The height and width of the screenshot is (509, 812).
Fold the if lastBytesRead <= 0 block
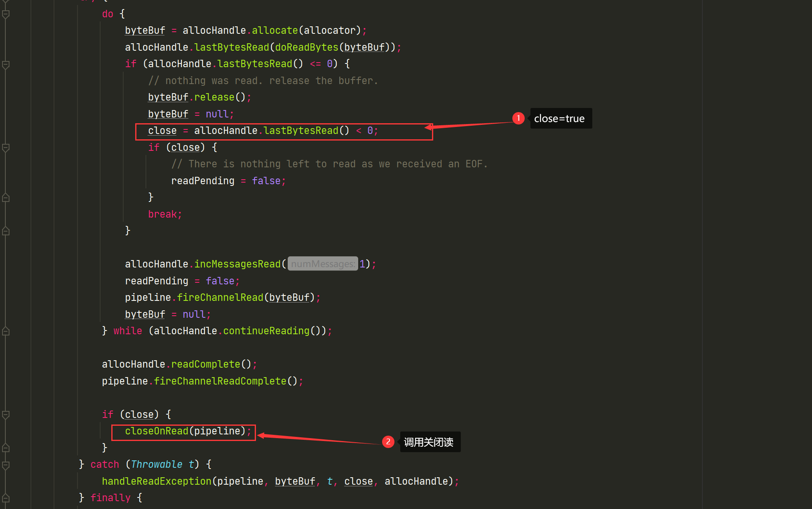tap(6, 64)
